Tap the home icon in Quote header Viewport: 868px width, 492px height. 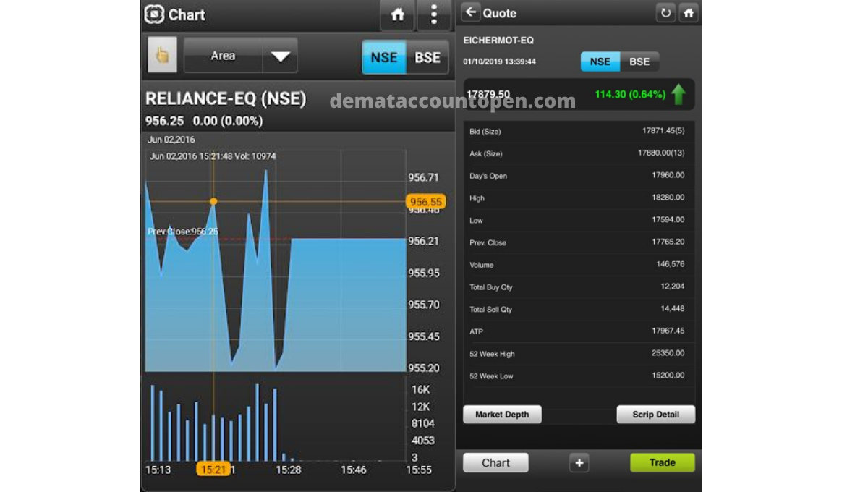pos(689,13)
